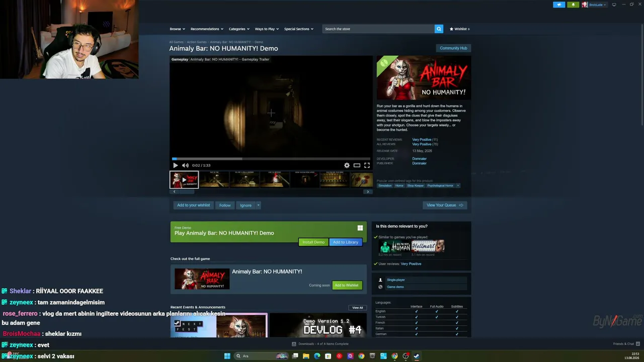Open File Explorer from the taskbar
Viewport: 644px width, 362px height.
point(306,356)
